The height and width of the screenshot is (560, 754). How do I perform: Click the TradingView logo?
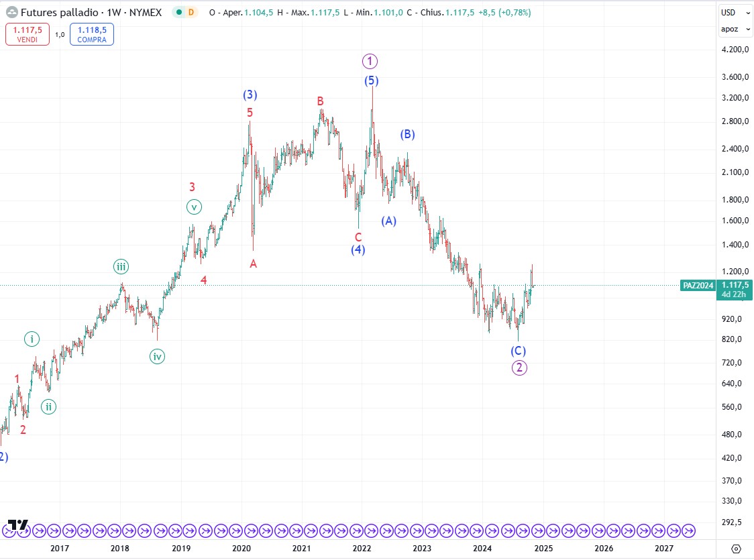[18, 525]
